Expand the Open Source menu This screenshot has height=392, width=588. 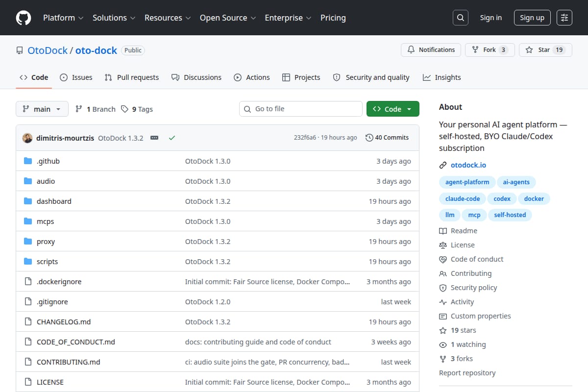pos(228,18)
